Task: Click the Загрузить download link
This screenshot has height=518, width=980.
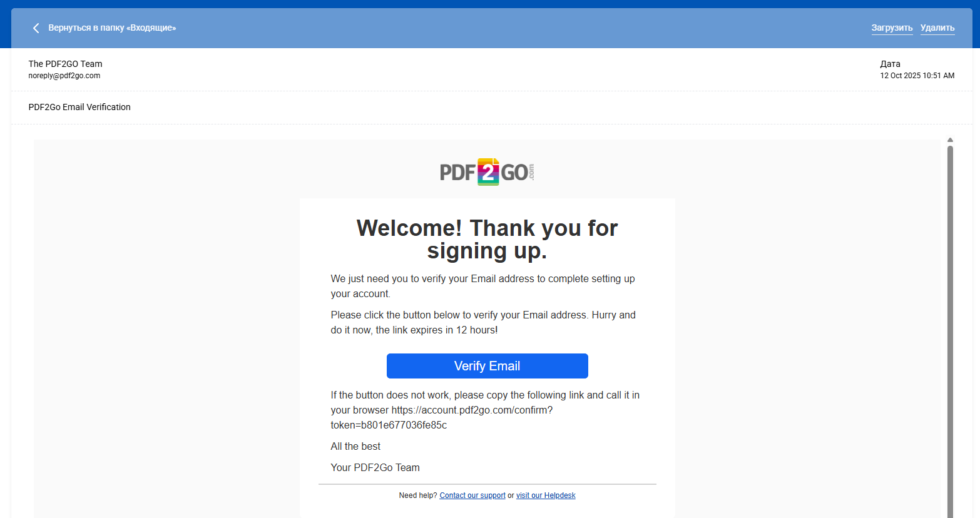Action: click(x=892, y=28)
